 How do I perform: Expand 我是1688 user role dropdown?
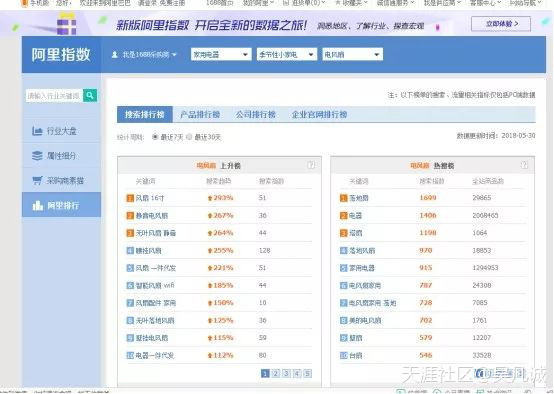click(x=149, y=55)
